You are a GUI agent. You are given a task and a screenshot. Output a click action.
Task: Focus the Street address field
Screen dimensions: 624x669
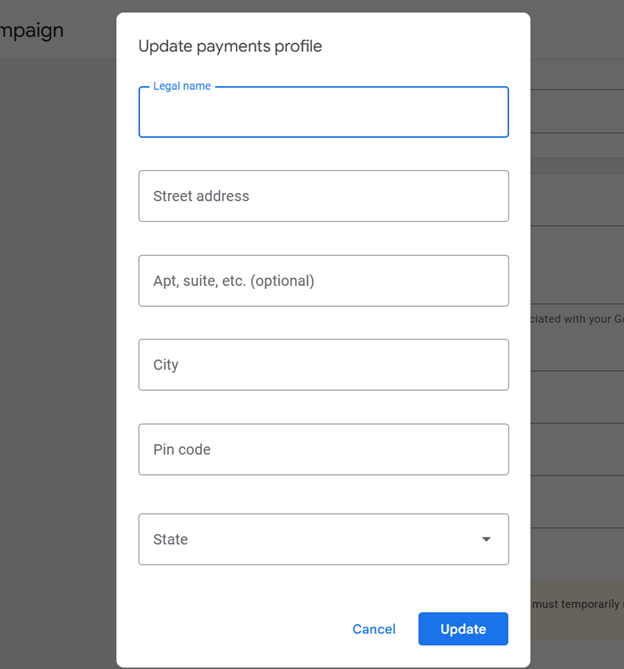323,196
